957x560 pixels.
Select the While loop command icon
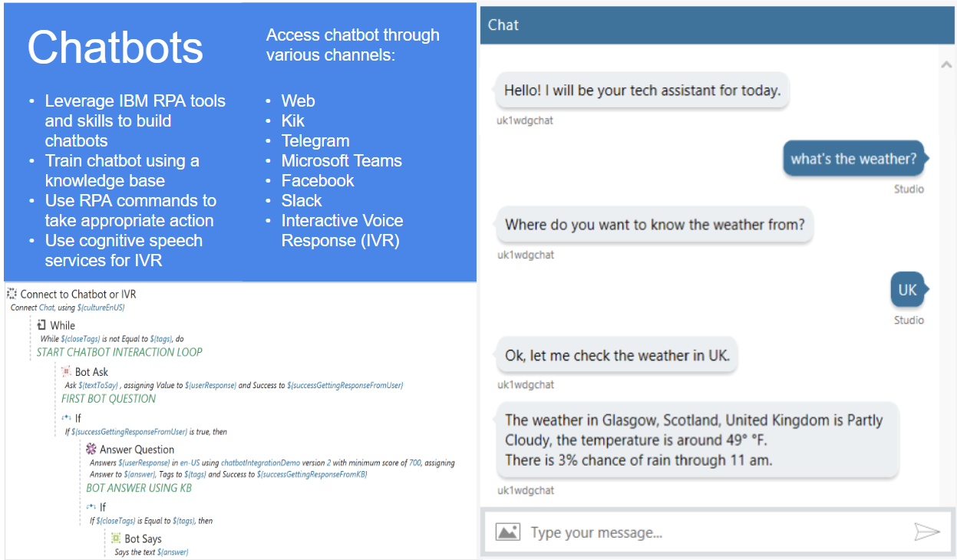click(42, 325)
